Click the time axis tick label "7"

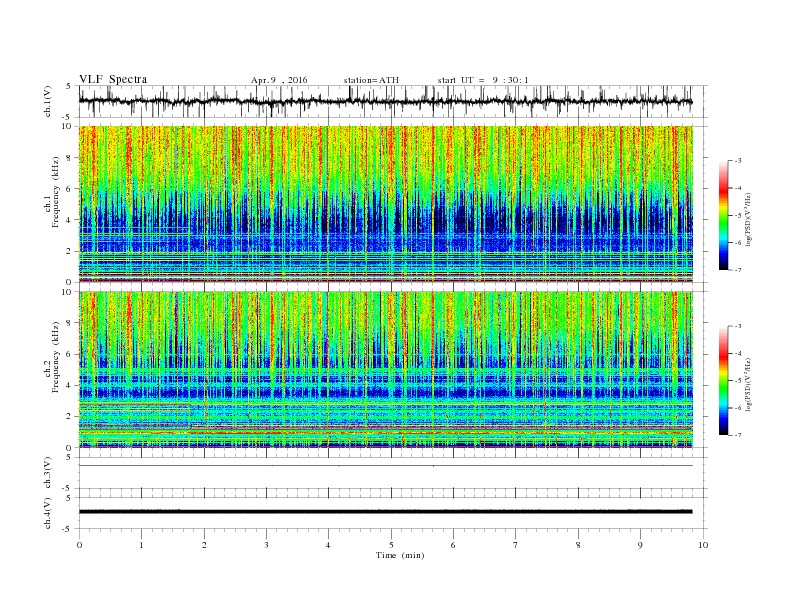coord(516,545)
